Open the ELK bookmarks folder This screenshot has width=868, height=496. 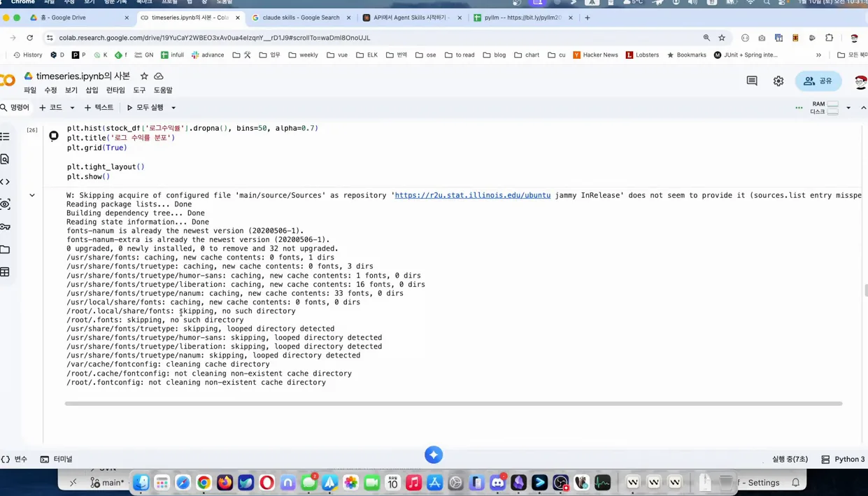click(x=367, y=55)
